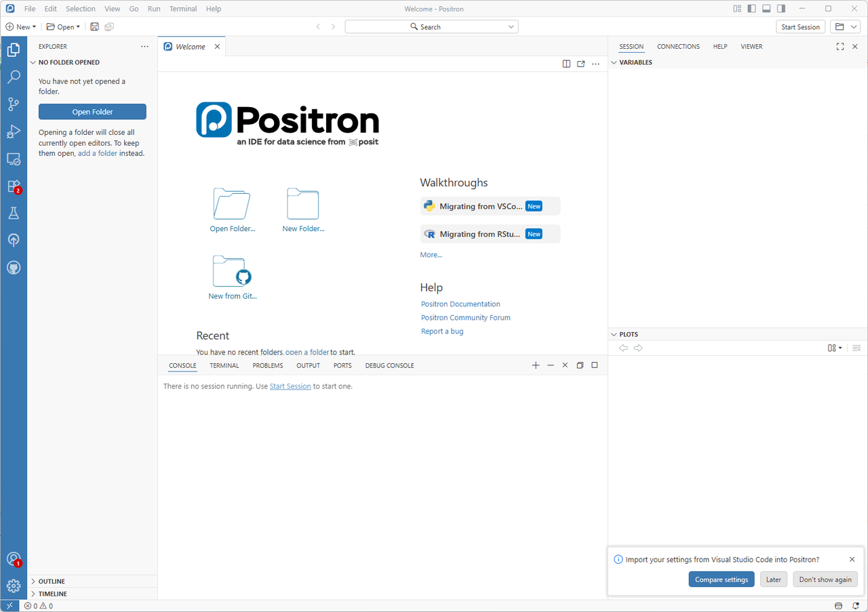Viewport: 868px width, 612px height.
Task: Switch to the Connections tab
Action: 678,46
